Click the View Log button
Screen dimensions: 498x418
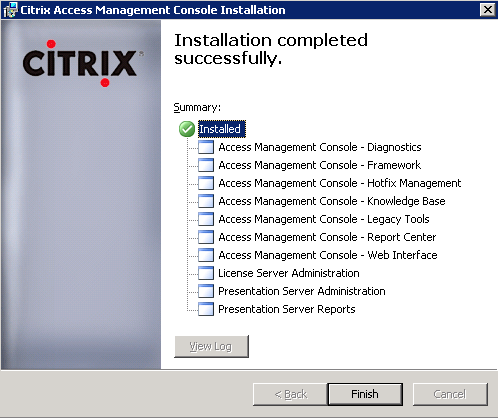pos(211,347)
